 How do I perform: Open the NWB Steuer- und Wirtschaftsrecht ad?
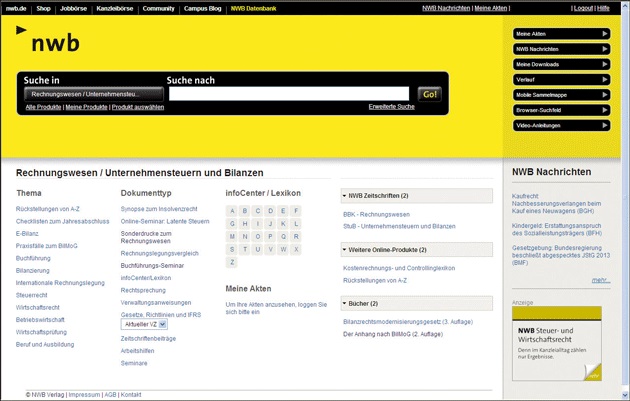pos(557,343)
